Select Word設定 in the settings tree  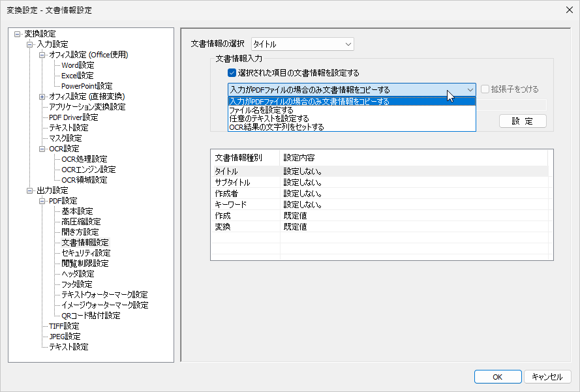[x=78, y=65]
